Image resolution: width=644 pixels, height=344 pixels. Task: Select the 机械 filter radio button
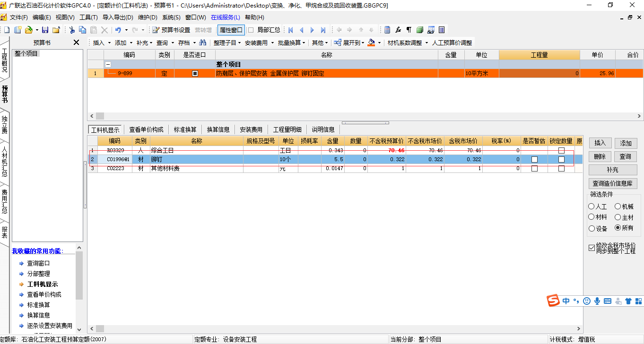click(618, 206)
